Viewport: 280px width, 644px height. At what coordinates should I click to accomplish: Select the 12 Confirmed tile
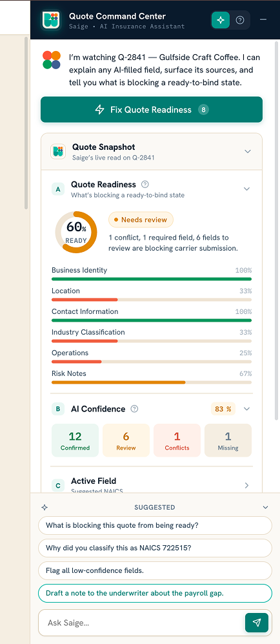75,441
